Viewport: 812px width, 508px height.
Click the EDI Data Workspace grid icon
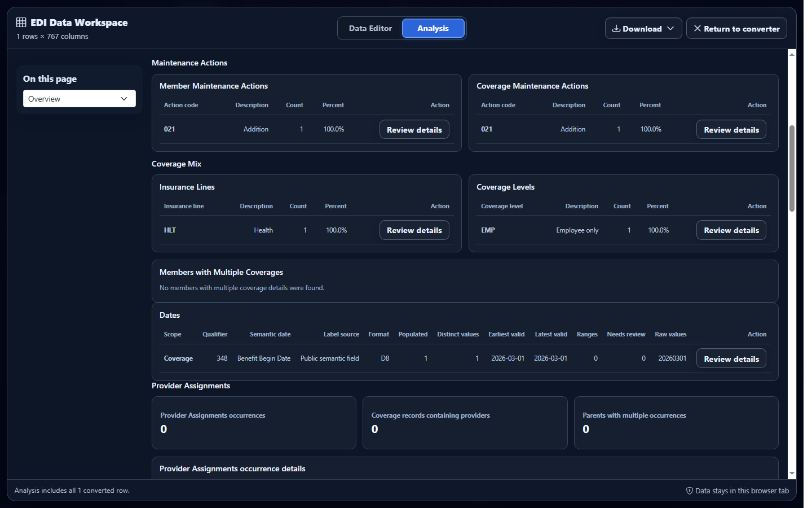pos(21,23)
